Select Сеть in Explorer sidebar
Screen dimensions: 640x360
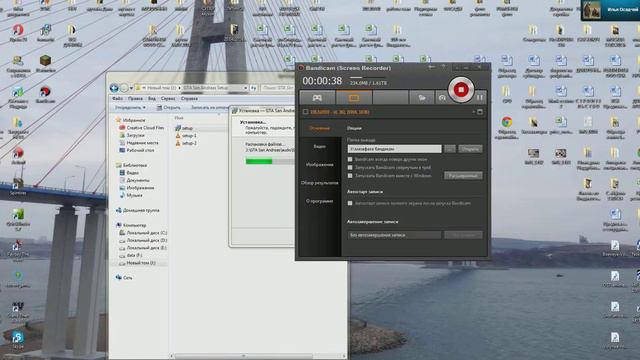coord(124,278)
